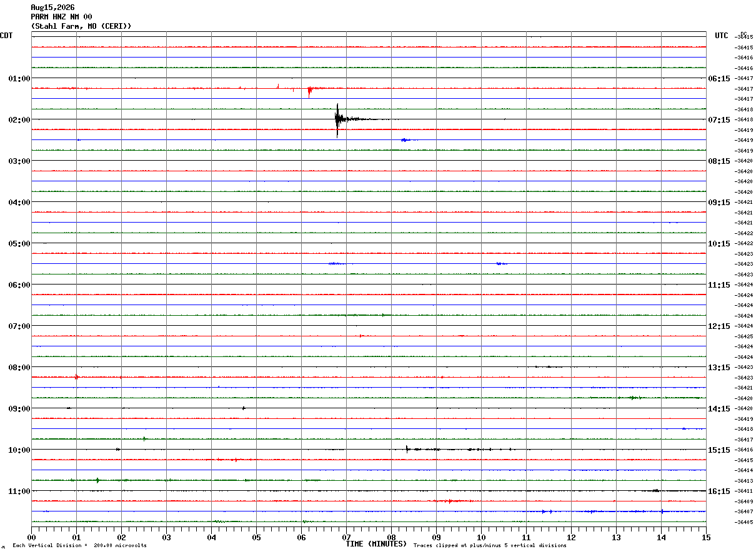Click the minute 15 axis tick label
Screen dimensions: 756x554
pos(706,537)
